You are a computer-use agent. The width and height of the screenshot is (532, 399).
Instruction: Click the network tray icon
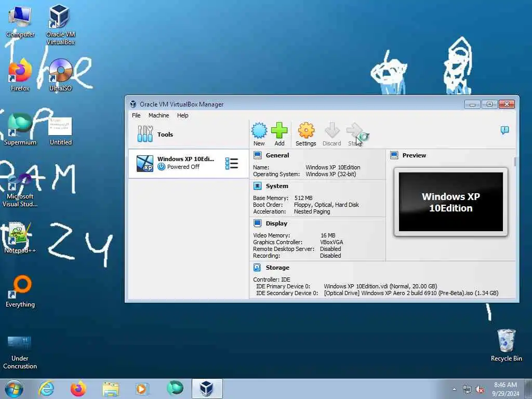(x=467, y=390)
